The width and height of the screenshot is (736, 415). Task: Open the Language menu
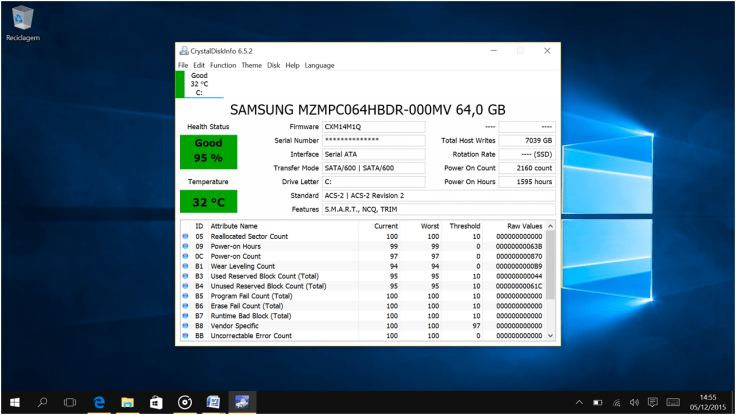point(320,65)
